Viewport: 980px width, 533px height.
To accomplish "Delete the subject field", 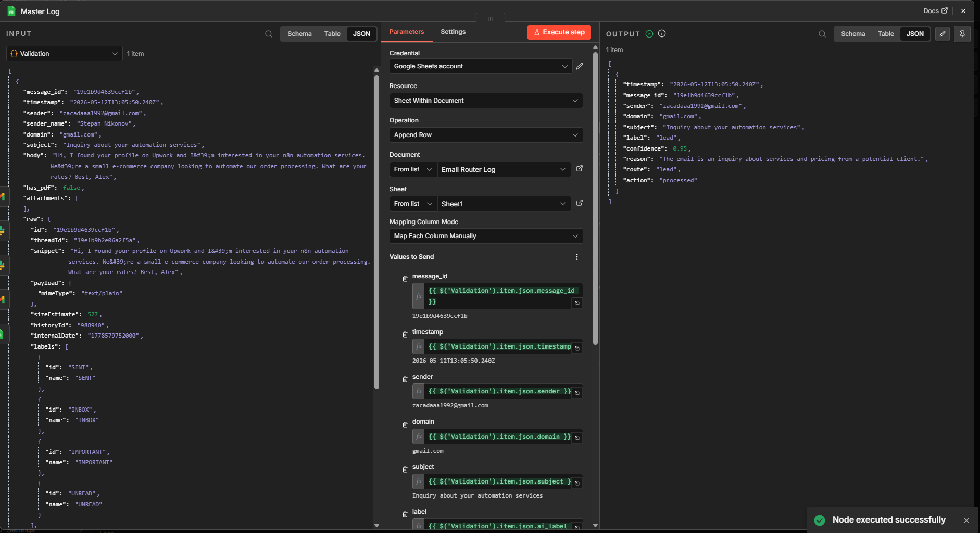I will [405, 469].
